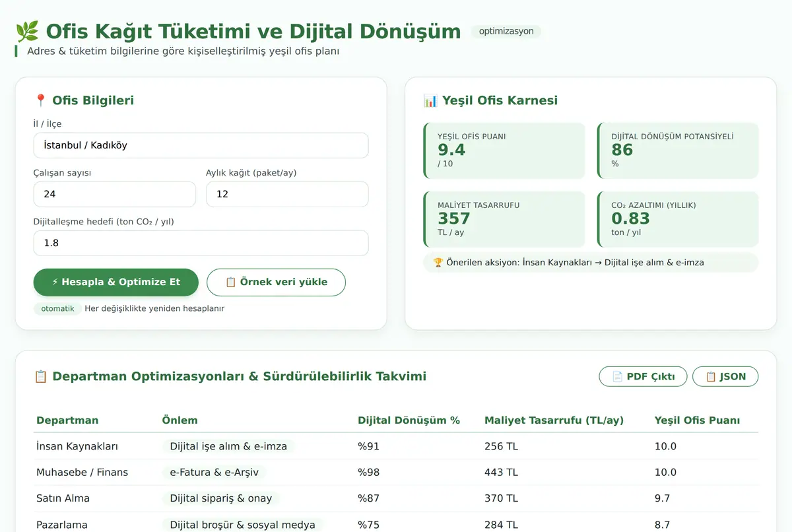Select the Muhasebe / Finans row
This screenshot has height=532, width=792.
tap(396, 472)
